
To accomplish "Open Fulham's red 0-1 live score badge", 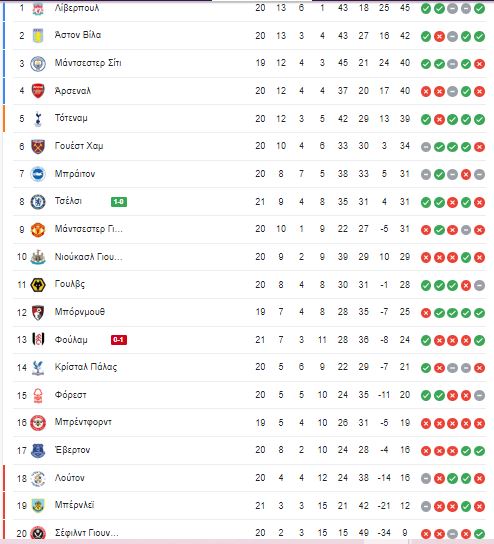I will [119, 340].
